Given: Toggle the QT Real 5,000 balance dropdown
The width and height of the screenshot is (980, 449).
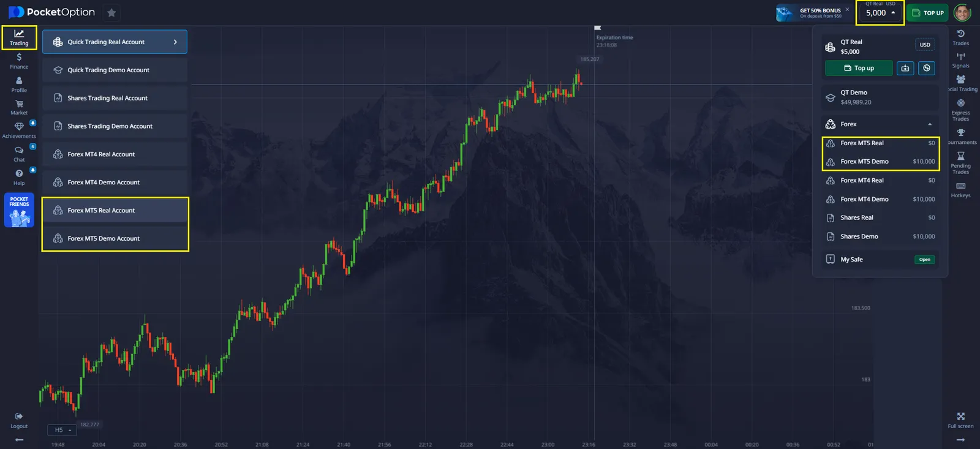Looking at the screenshot, I should 880,13.
